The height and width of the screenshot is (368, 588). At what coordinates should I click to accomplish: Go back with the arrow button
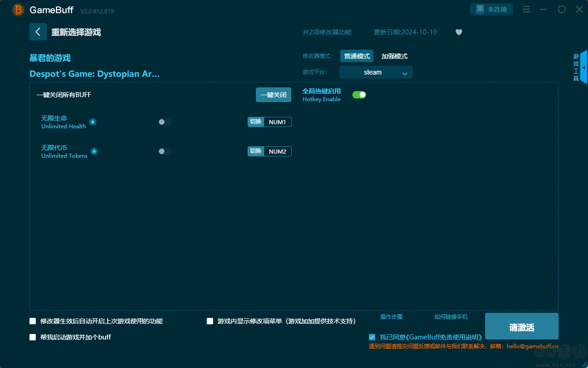pos(38,32)
